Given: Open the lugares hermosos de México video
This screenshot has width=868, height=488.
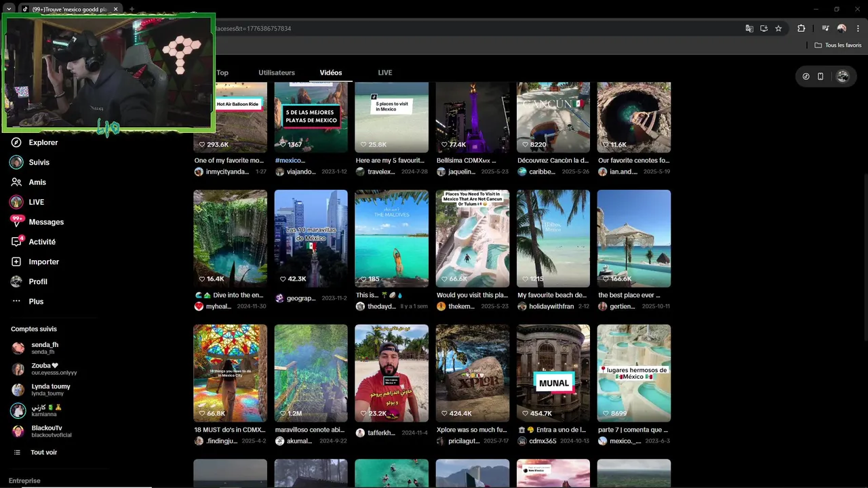Looking at the screenshot, I should tap(634, 373).
